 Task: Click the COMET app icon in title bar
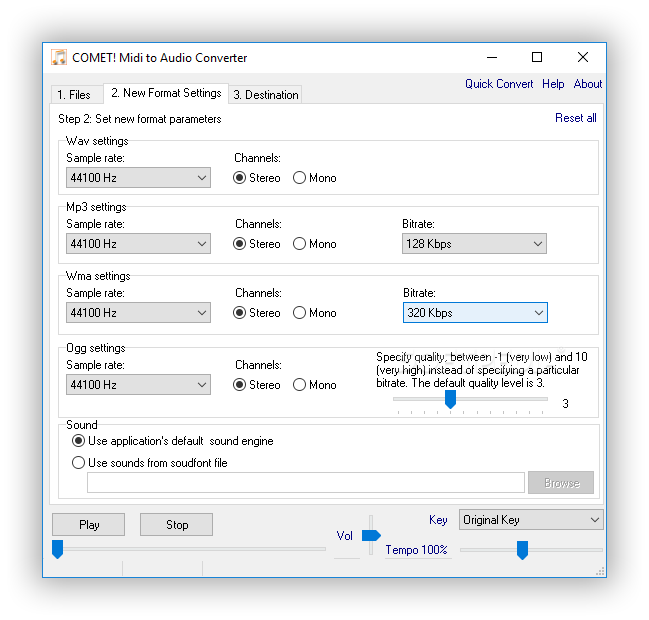[x=60, y=58]
